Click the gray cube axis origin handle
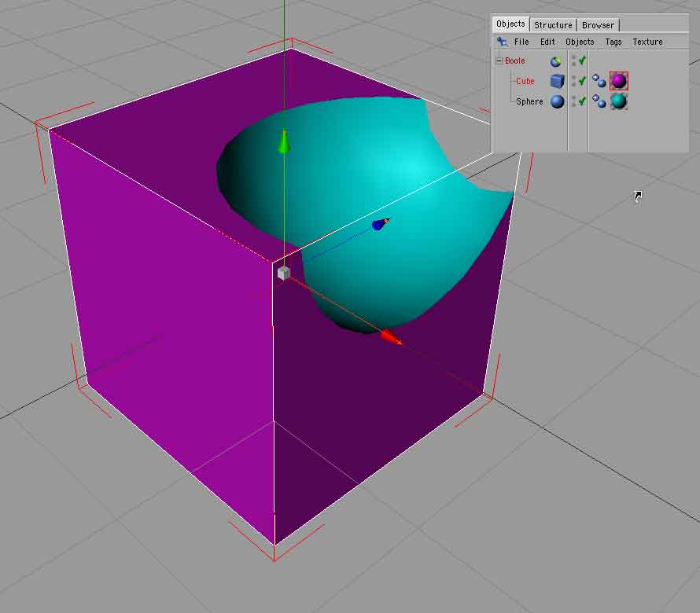700x613 pixels. [283, 273]
